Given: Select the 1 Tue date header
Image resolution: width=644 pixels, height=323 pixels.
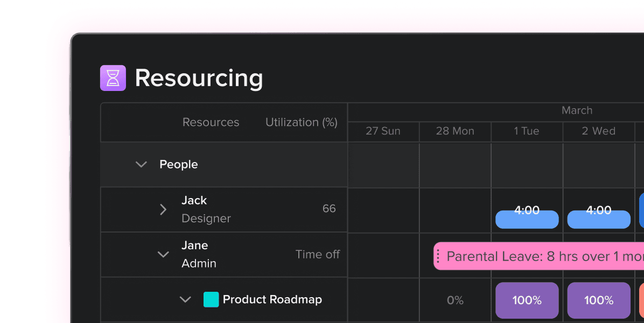Looking at the screenshot, I should pyautogui.click(x=527, y=131).
